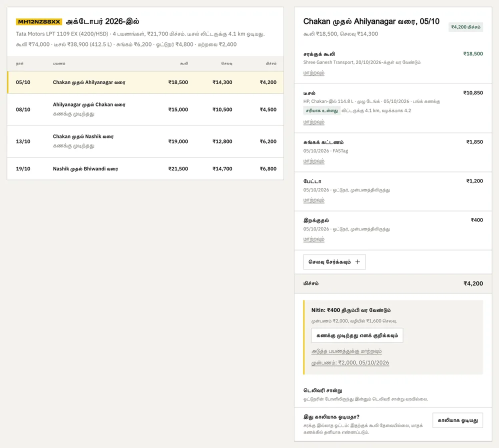
Task: Click the ₹19,000 freight amount
Action: pyautogui.click(x=178, y=141)
